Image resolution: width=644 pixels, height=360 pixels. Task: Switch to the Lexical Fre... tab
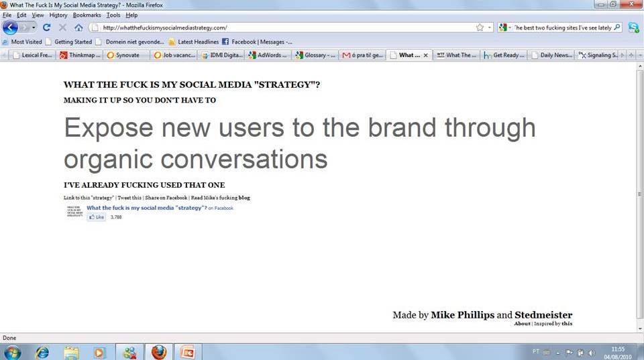[32, 55]
